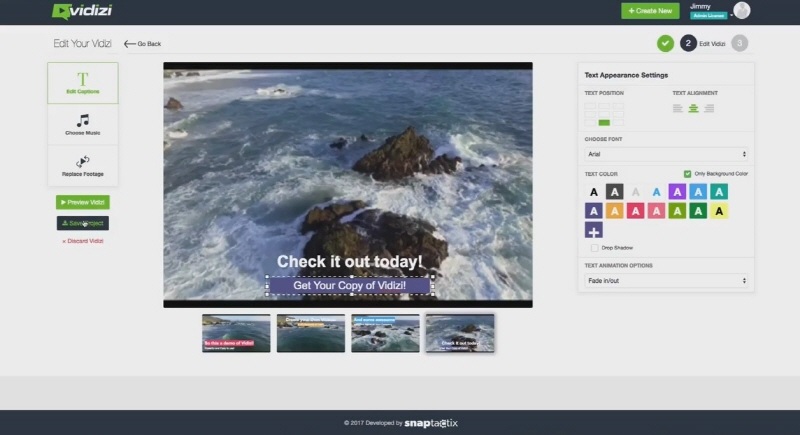Open the Edit Captions tool
The width and height of the screenshot is (800, 435).
pos(83,83)
